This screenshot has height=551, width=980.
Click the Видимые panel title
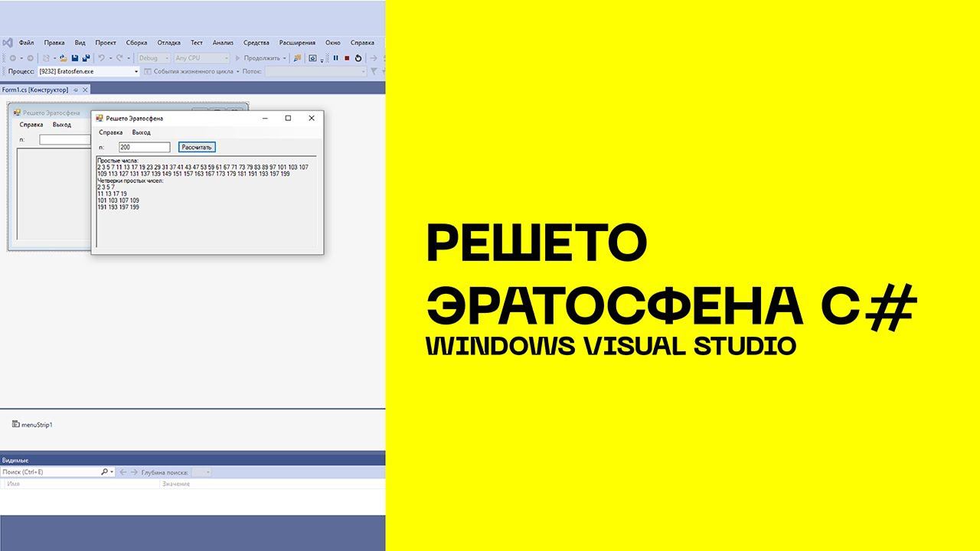[15, 460]
